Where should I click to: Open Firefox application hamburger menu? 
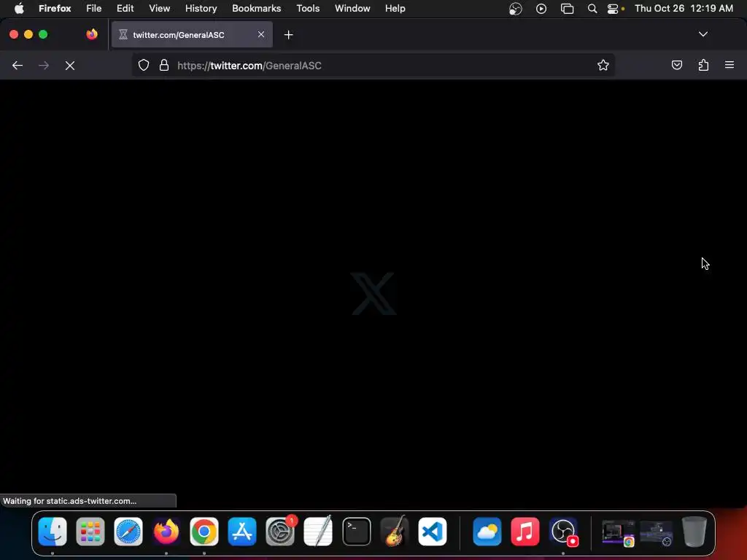[x=729, y=65]
